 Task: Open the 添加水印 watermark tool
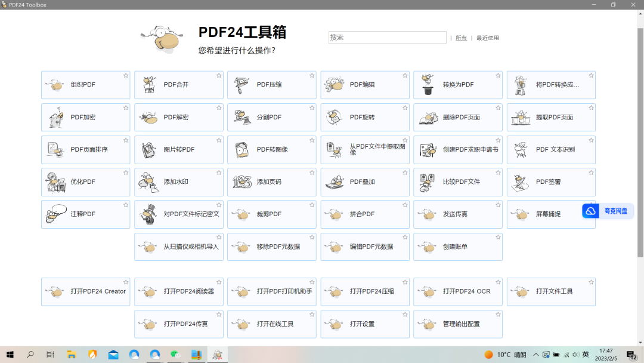coord(179,181)
